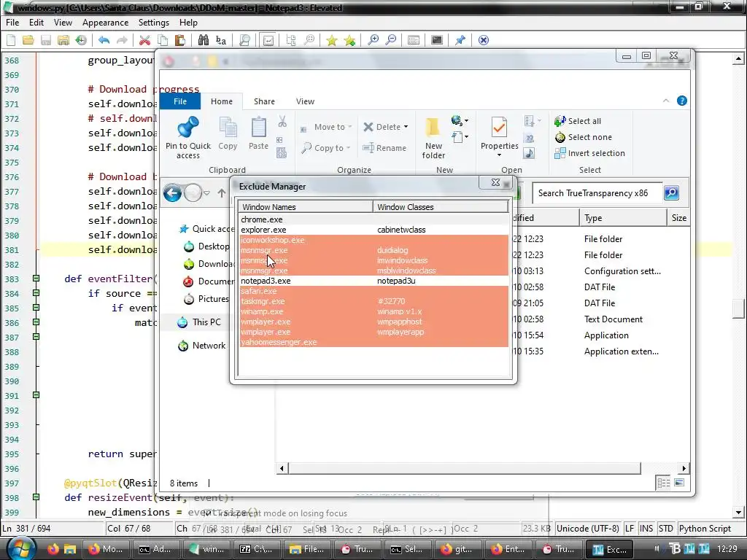The width and height of the screenshot is (747, 560).
Task: Click the Type column header in Explorer
Action: pyautogui.click(x=623, y=217)
